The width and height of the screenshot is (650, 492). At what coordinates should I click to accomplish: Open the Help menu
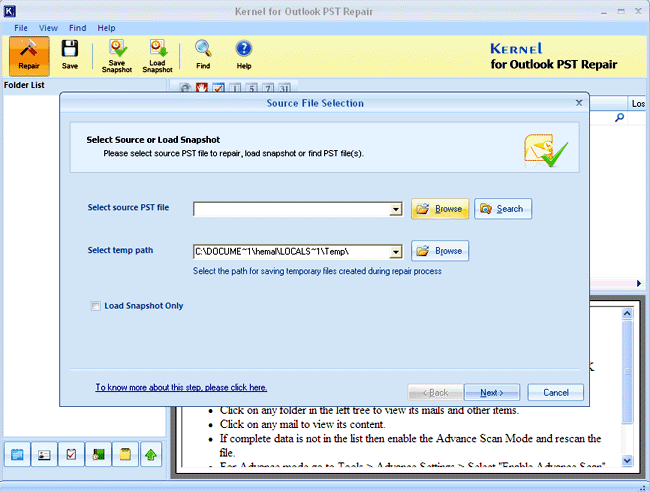click(106, 28)
